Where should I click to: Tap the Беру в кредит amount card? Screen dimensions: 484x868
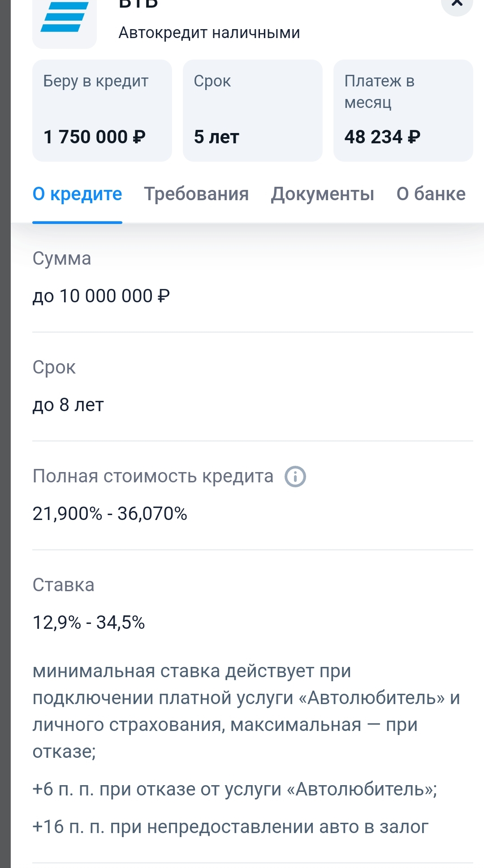coord(102,110)
